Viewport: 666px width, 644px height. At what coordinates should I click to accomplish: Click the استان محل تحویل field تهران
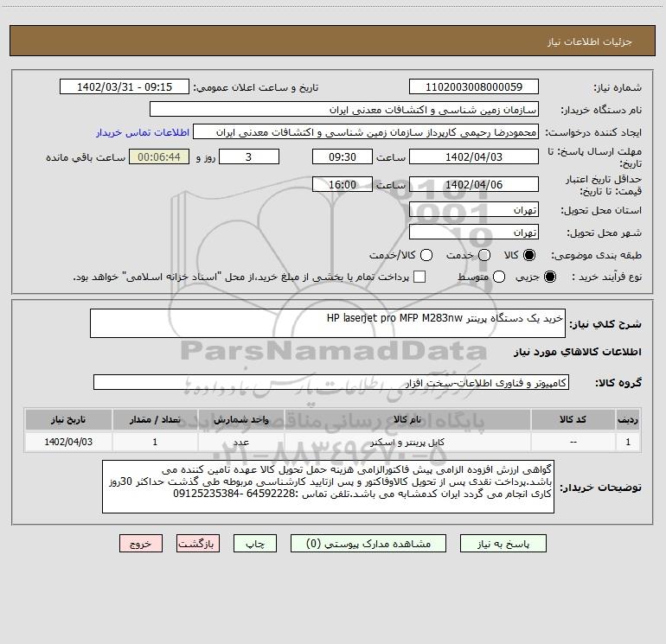click(474, 210)
